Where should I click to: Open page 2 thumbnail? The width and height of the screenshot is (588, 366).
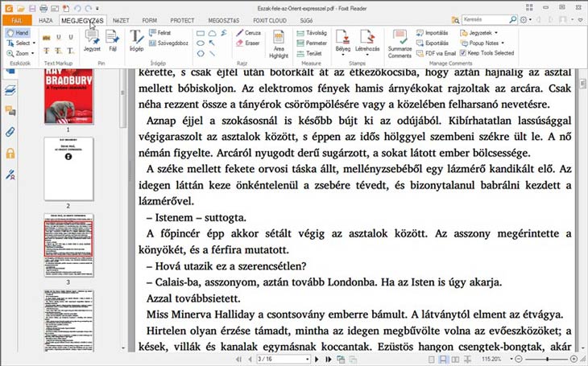point(68,169)
